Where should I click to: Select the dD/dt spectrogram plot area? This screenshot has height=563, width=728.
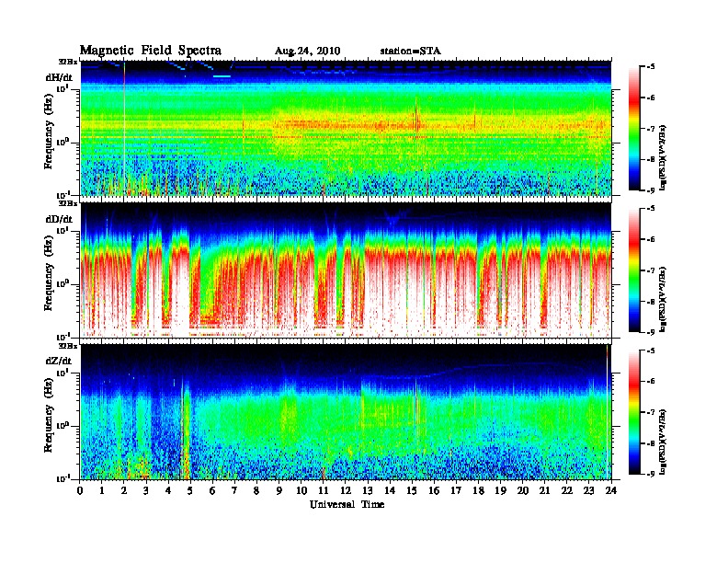tap(346, 270)
